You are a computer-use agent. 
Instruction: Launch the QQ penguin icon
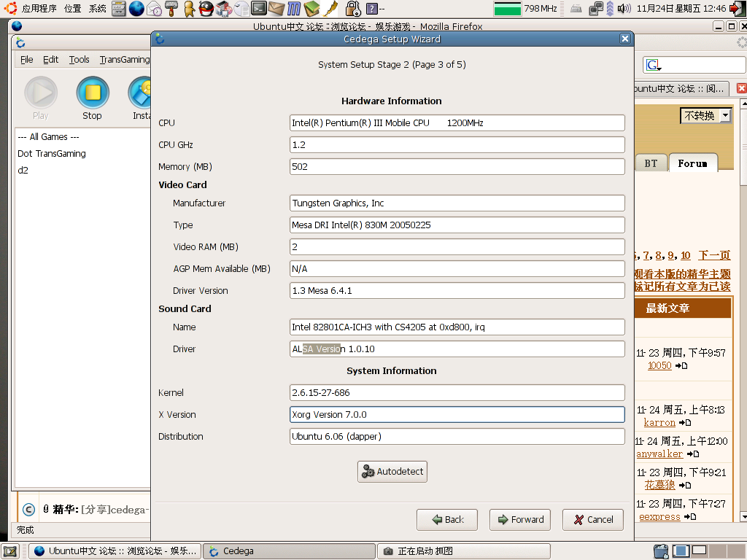tap(206, 8)
